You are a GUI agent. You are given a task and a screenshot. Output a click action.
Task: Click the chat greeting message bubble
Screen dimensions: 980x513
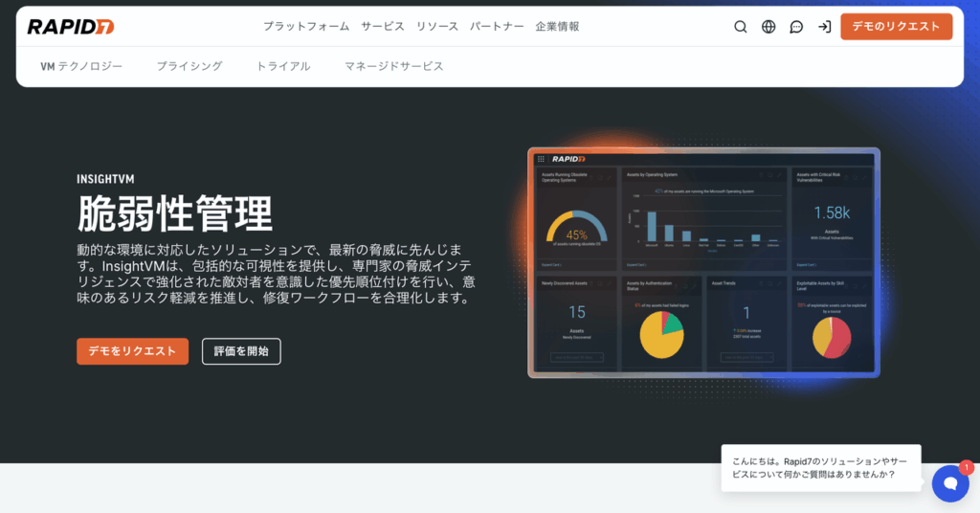coord(820,468)
